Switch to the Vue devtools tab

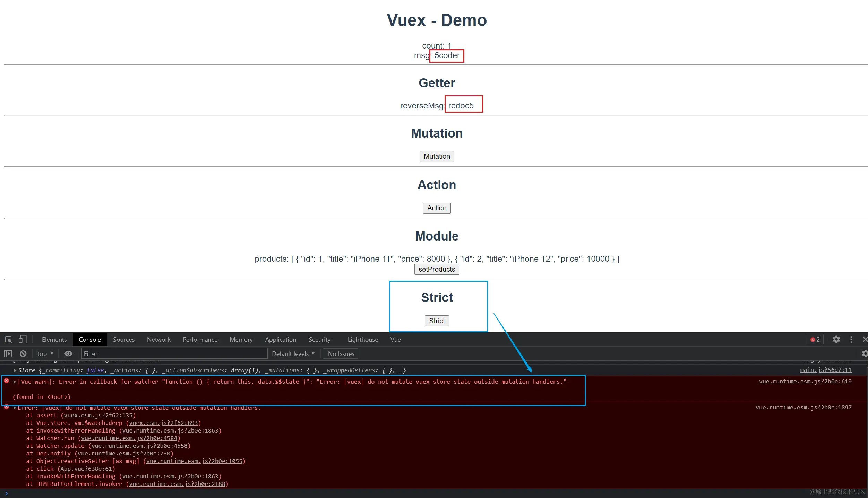point(395,340)
